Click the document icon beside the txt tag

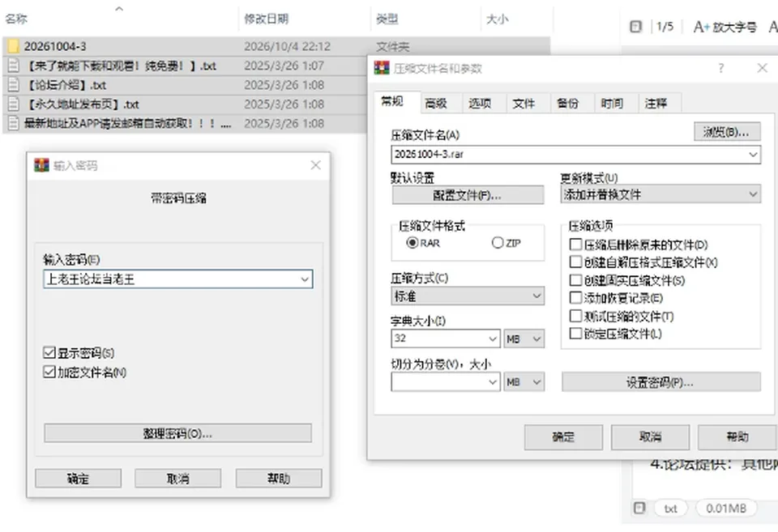[x=639, y=508]
